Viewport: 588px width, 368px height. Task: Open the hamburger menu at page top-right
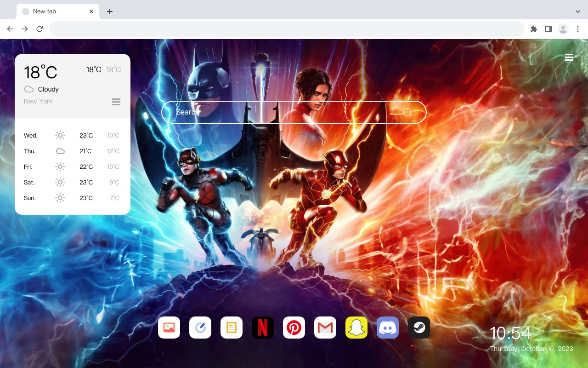tap(569, 57)
